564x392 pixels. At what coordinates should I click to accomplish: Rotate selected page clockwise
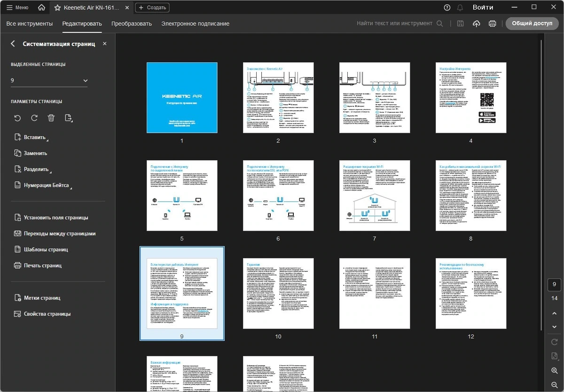click(x=34, y=118)
